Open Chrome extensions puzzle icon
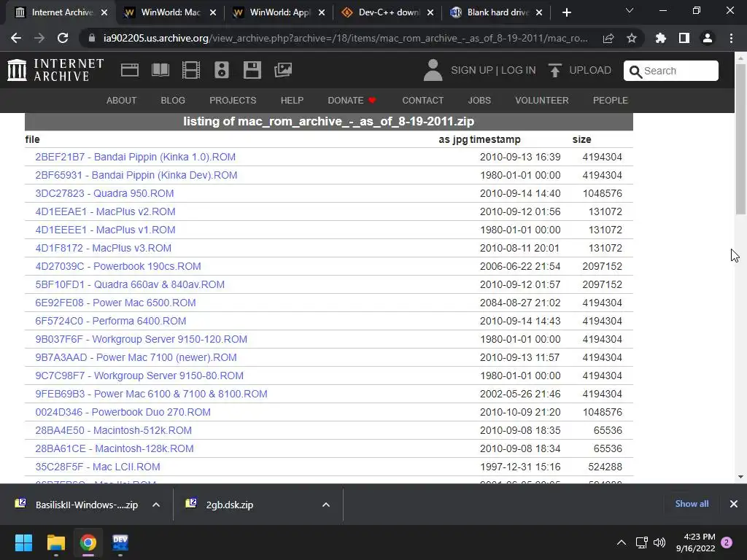The height and width of the screenshot is (560, 747). click(x=661, y=38)
